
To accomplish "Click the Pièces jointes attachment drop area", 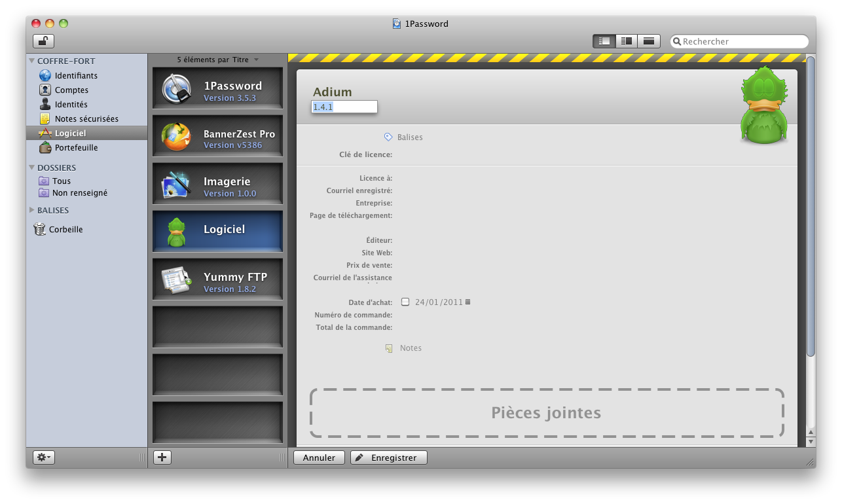I will tap(547, 413).
